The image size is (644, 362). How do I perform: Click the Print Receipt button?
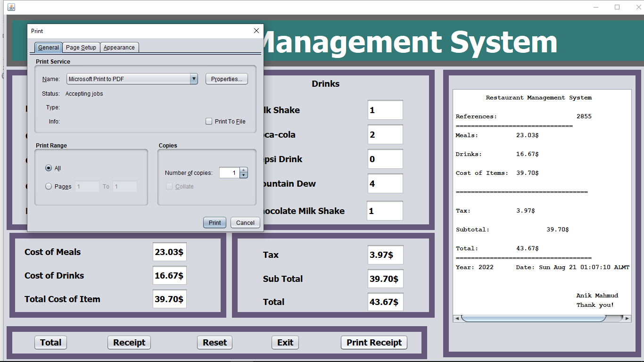point(374,343)
